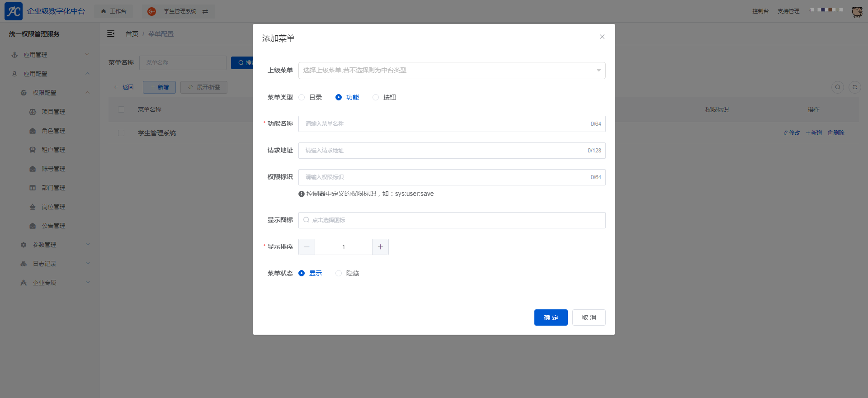Click the round refresh icon above table
868x398 pixels.
[x=854, y=87]
